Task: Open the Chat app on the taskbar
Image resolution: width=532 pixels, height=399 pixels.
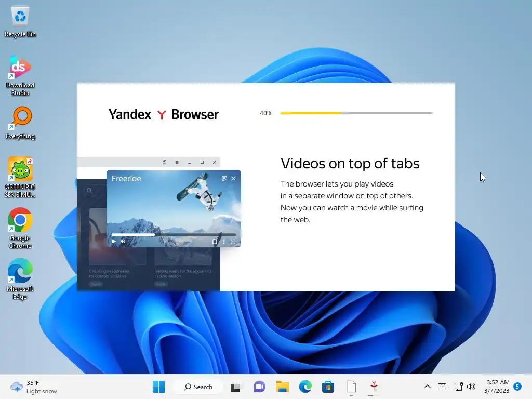Action: [x=259, y=387]
